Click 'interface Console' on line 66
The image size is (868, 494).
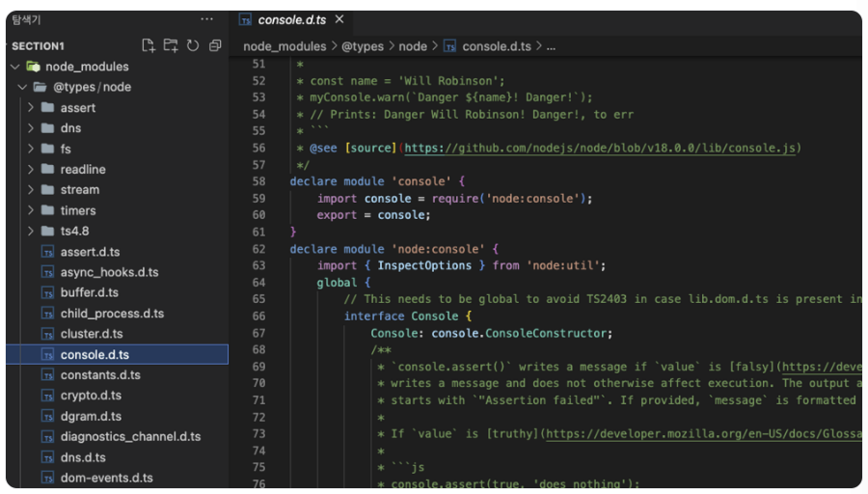click(x=401, y=316)
